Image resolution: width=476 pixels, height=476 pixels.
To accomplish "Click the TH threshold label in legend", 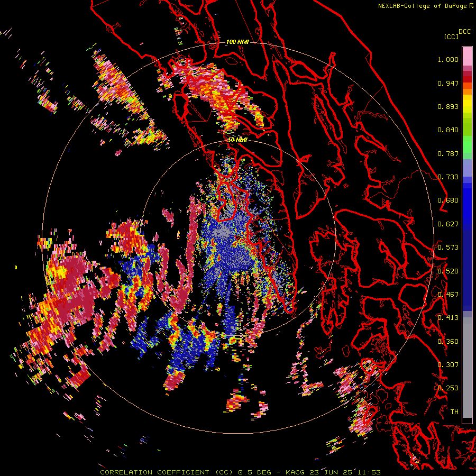I will (x=454, y=412).
